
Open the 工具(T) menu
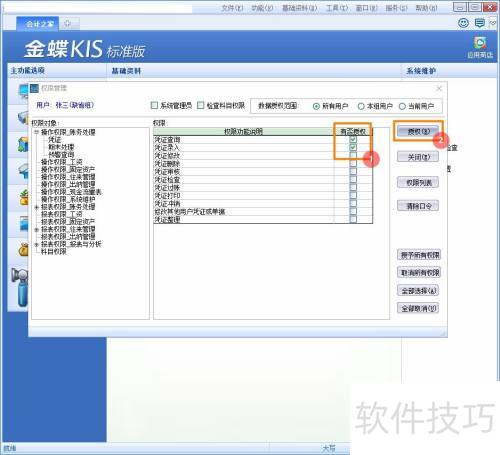337,8
